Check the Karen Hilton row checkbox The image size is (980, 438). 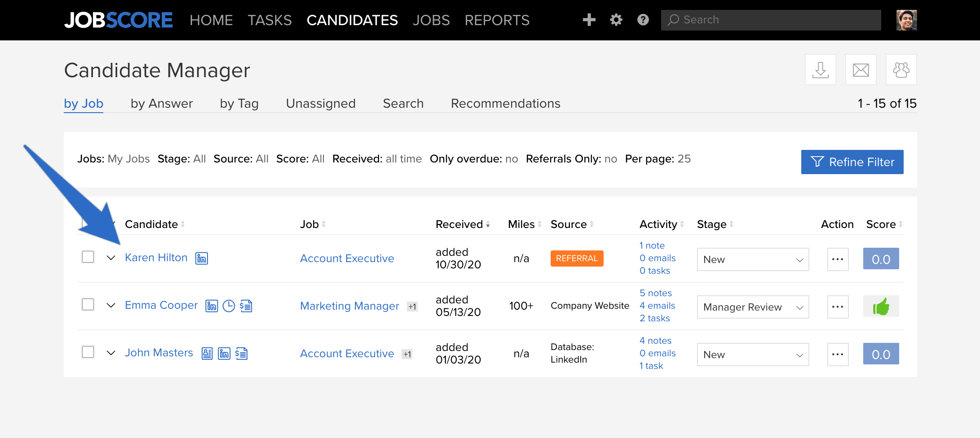(88, 257)
